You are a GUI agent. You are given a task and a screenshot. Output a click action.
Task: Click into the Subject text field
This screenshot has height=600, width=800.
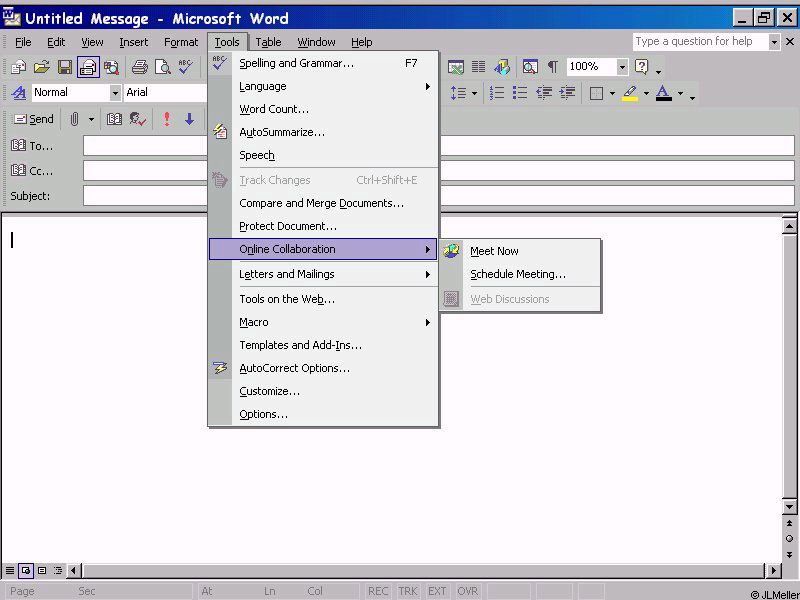pos(438,196)
